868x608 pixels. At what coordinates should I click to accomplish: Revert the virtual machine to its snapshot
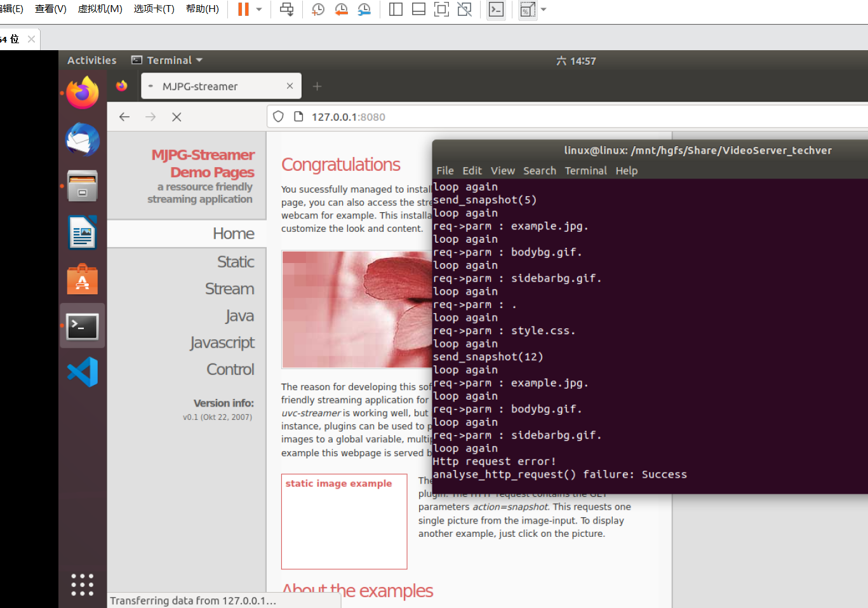point(341,10)
